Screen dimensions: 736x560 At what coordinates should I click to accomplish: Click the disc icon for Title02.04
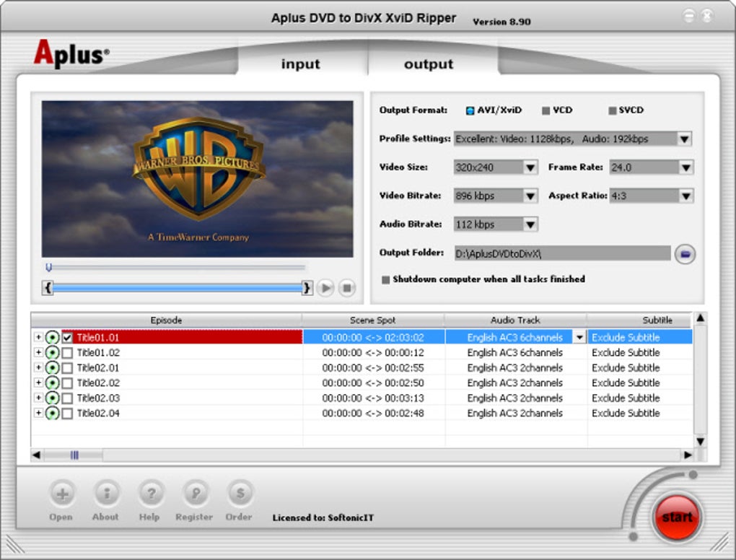click(52, 413)
